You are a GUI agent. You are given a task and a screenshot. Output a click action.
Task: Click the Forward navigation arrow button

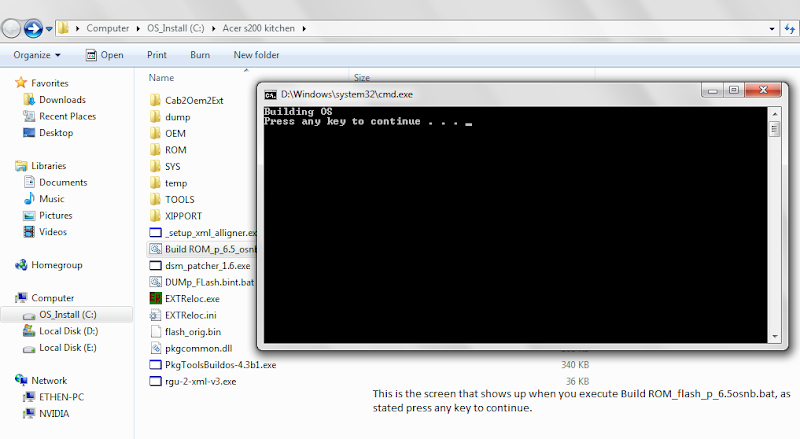34,29
